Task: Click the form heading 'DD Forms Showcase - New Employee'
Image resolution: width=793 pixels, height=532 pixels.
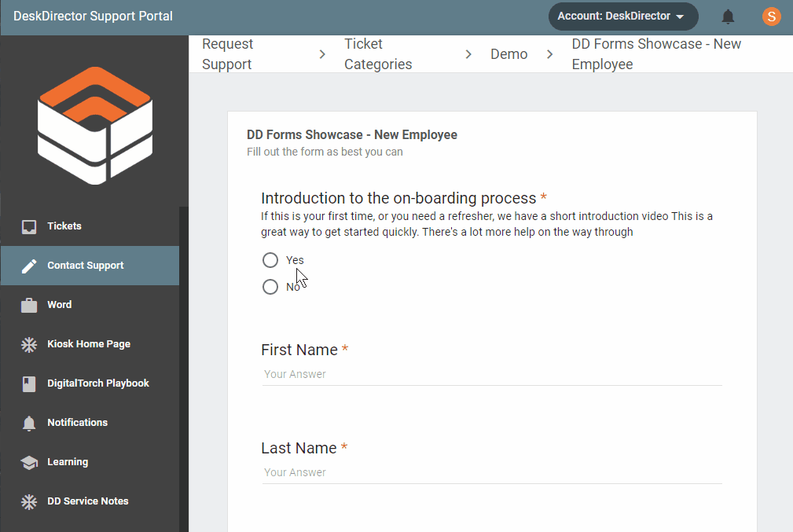Action: (352, 135)
